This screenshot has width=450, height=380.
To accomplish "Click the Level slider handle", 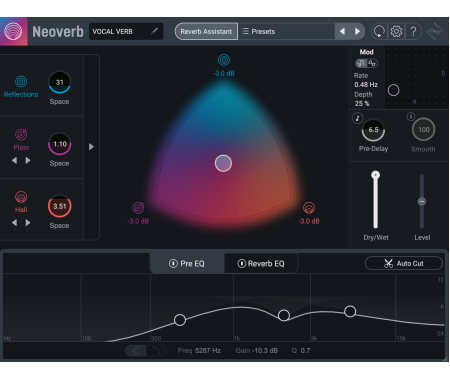I will (422, 201).
